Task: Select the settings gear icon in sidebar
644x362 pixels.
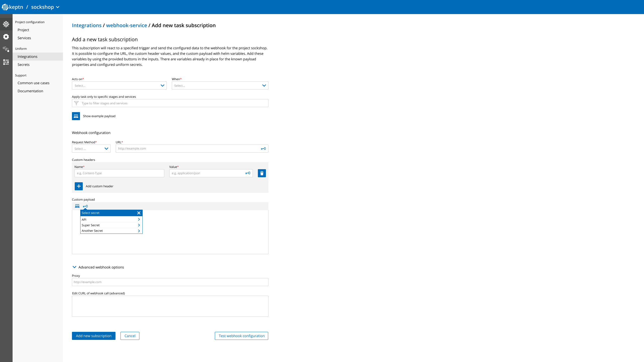Action: pyautogui.click(x=6, y=37)
